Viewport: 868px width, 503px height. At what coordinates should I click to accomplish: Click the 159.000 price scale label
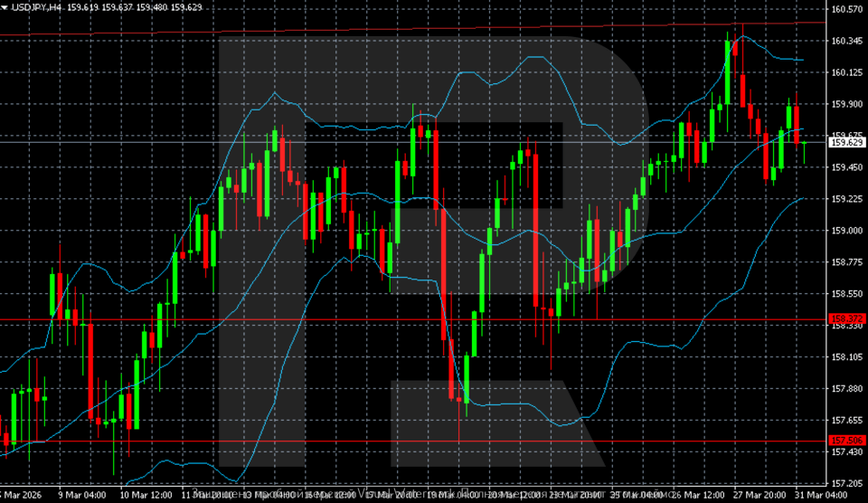pos(846,231)
